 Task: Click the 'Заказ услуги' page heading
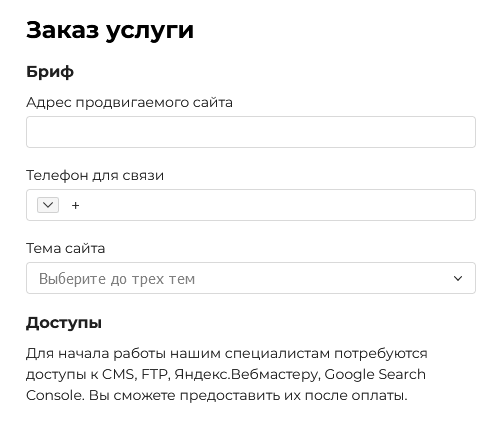click(x=110, y=31)
